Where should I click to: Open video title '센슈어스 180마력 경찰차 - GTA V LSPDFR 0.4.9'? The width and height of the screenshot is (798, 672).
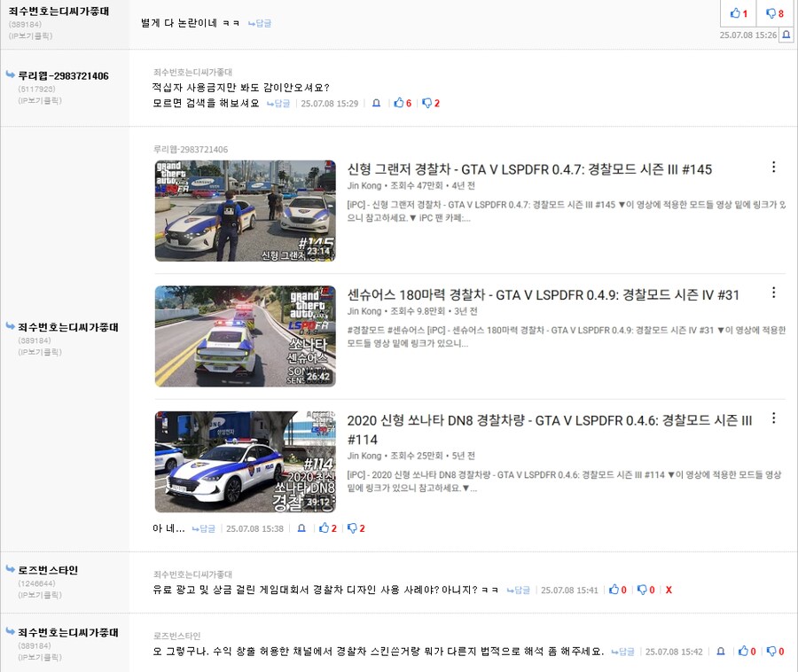tap(543, 295)
